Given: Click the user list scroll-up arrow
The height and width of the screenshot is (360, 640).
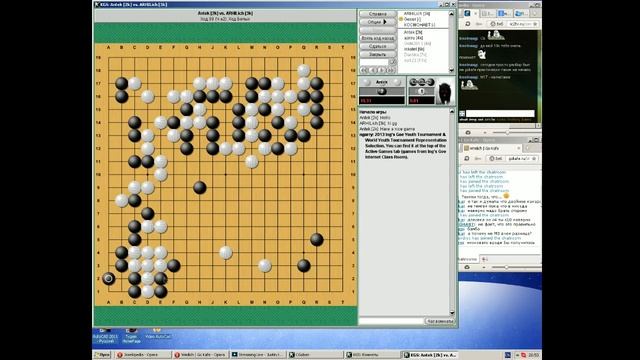Looking at the screenshot, I should (451, 13).
